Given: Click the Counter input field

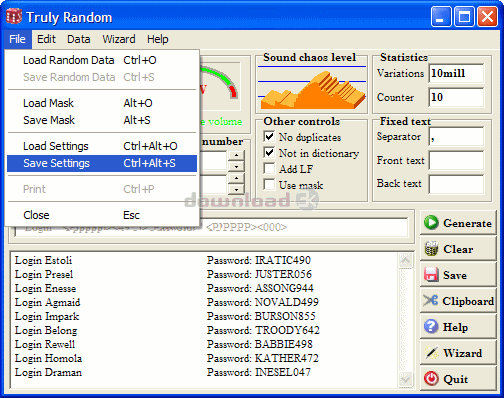Looking at the screenshot, I should click(456, 97).
